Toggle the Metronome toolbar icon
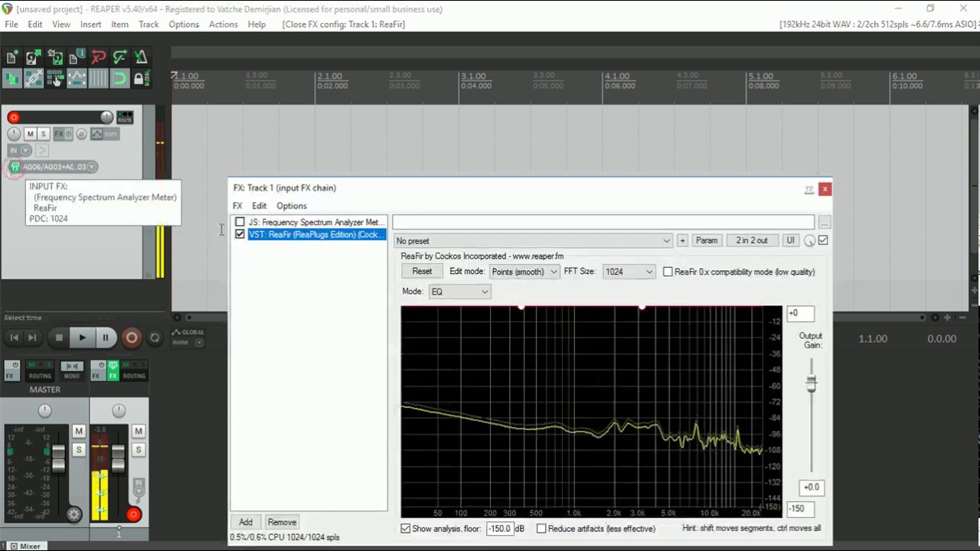Screen dimensions: 980x551 point(141,57)
